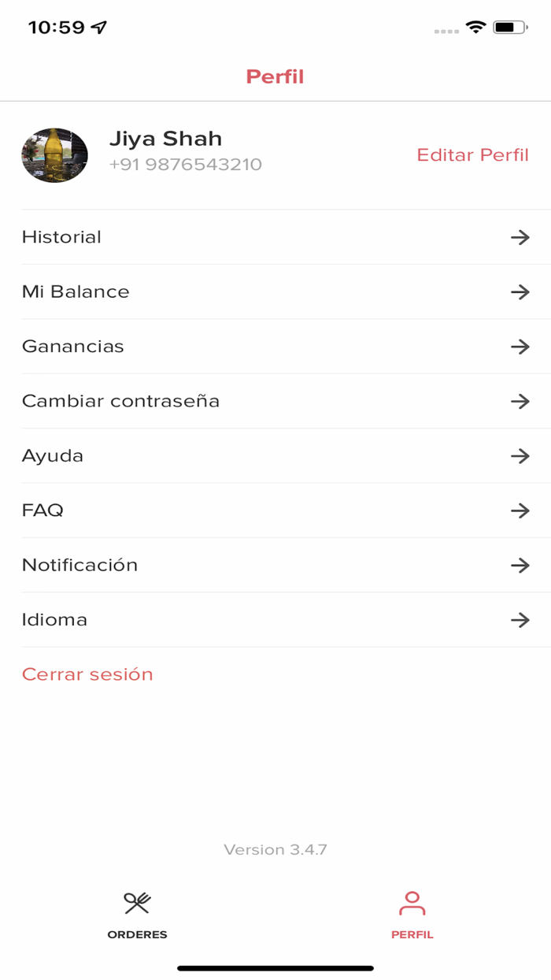Tap the arrow icon beside Ganancias
Viewport: 551px width, 980px height.
pos(520,347)
